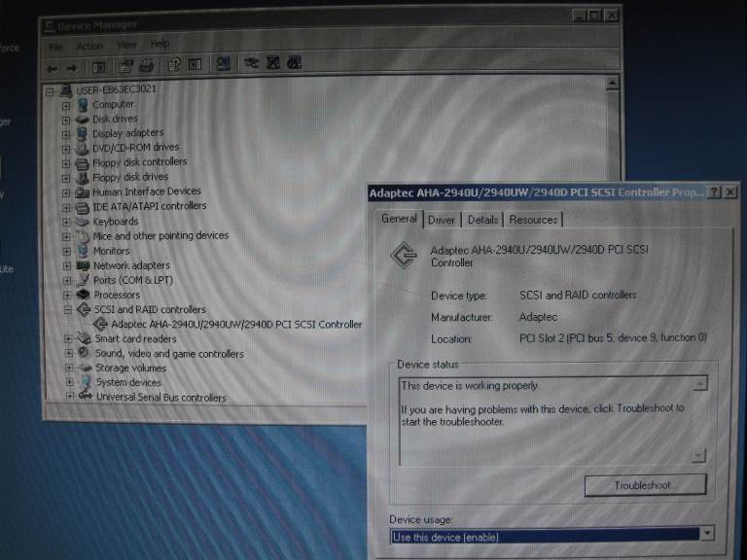
Task: Open the View menu
Action: (126, 46)
